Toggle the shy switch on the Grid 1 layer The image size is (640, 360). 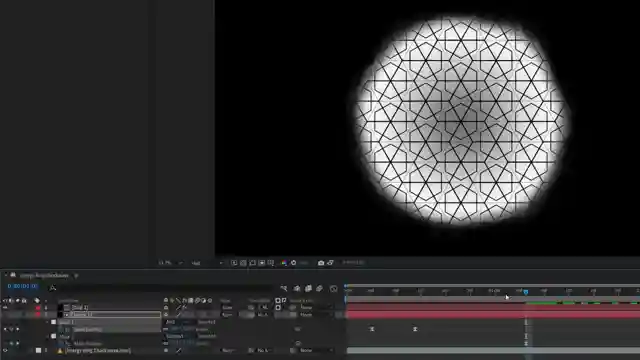pos(166,307)
